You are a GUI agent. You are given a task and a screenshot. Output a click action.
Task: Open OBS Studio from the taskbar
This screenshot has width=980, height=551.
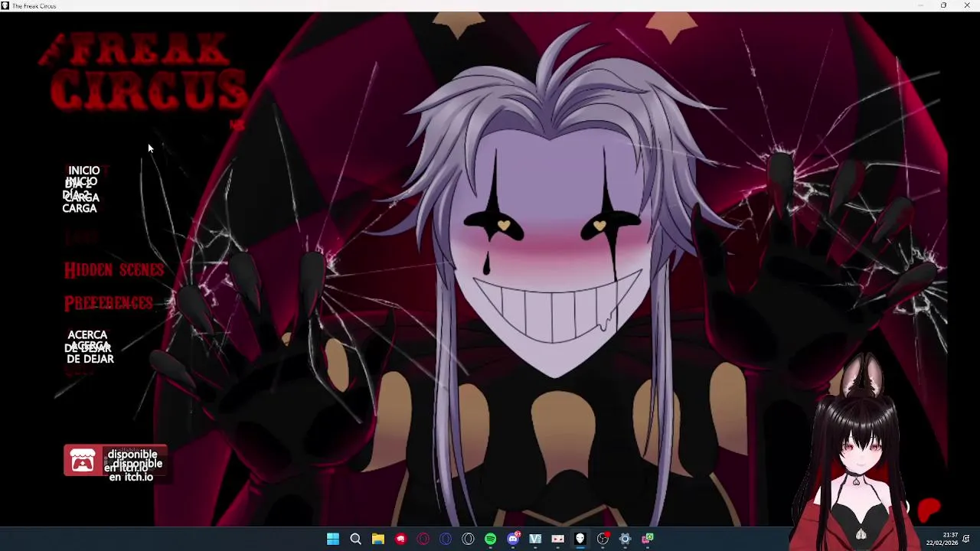point(603,539)
